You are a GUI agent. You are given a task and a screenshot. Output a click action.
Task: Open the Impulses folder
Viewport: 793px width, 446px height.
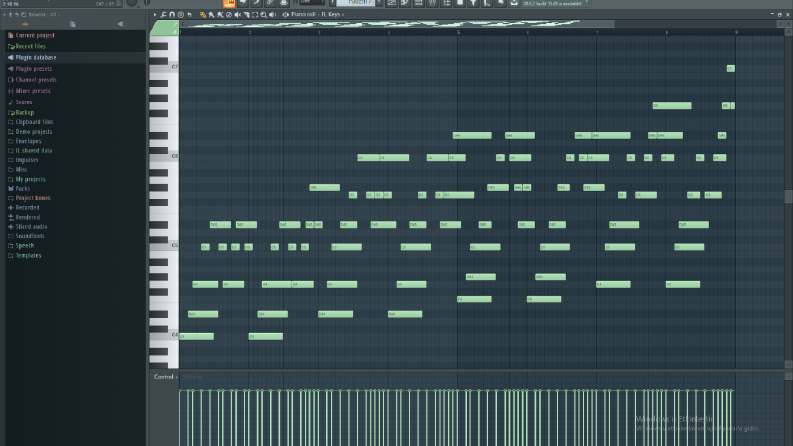(x=27, y=160)
